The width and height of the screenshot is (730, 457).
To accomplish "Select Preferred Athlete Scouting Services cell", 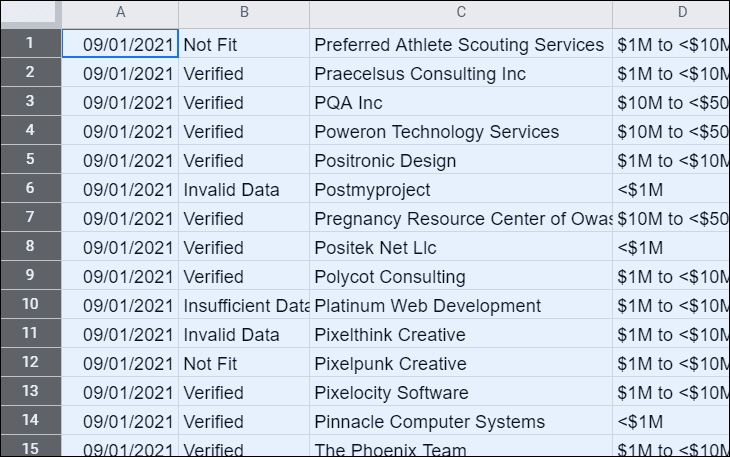I will pos(461,44).
